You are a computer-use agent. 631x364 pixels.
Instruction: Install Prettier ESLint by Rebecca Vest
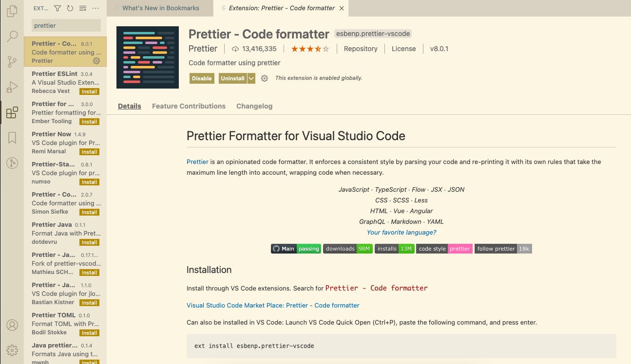point(89,91)
